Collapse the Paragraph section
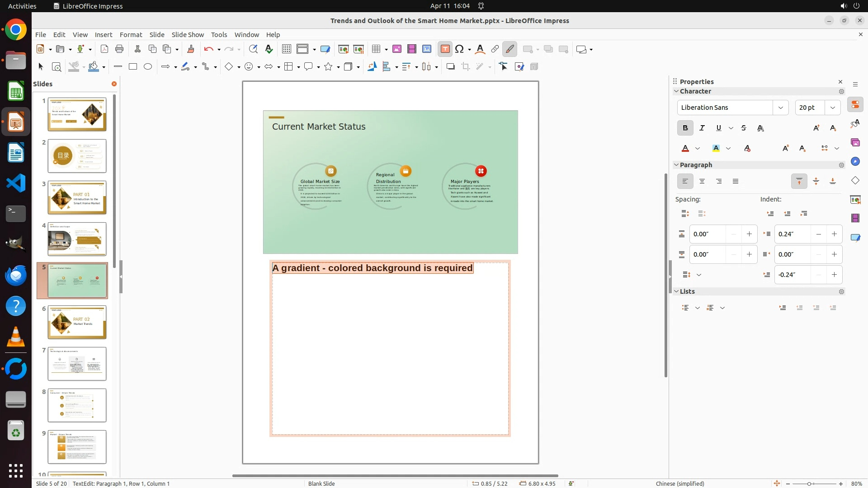 tap(677, 165)
